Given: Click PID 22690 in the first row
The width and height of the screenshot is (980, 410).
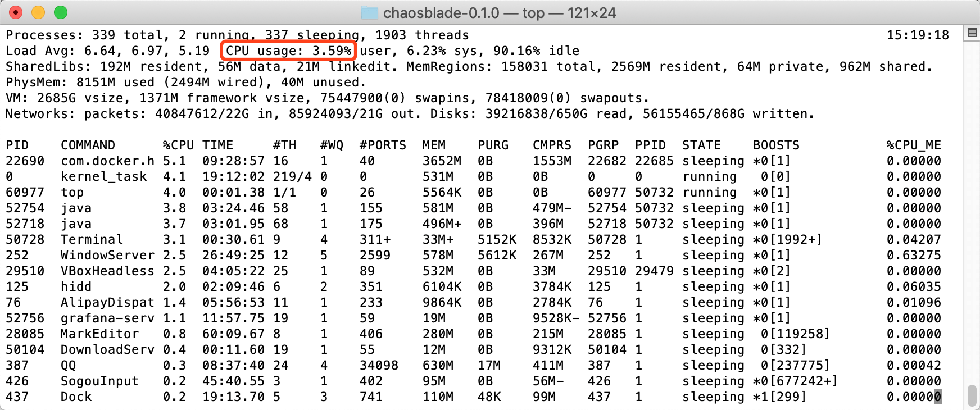Looking at the screenshot, I should click(x=25, y=161).
